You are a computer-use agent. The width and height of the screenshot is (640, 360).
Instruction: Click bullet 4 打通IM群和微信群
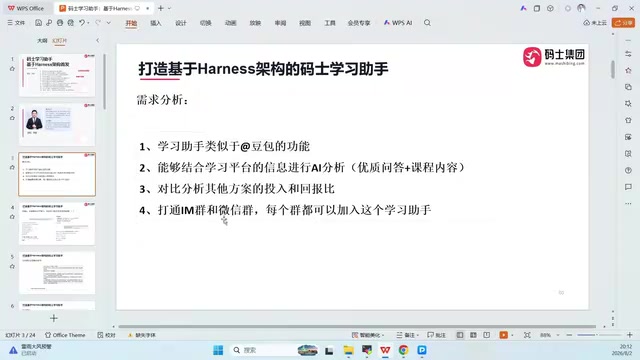click(x=285, y=210)
